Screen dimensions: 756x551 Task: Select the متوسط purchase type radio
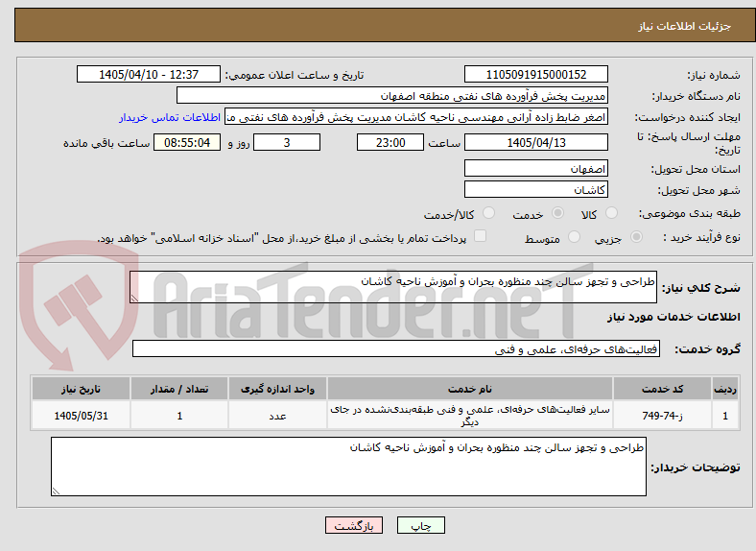(574, 236)
